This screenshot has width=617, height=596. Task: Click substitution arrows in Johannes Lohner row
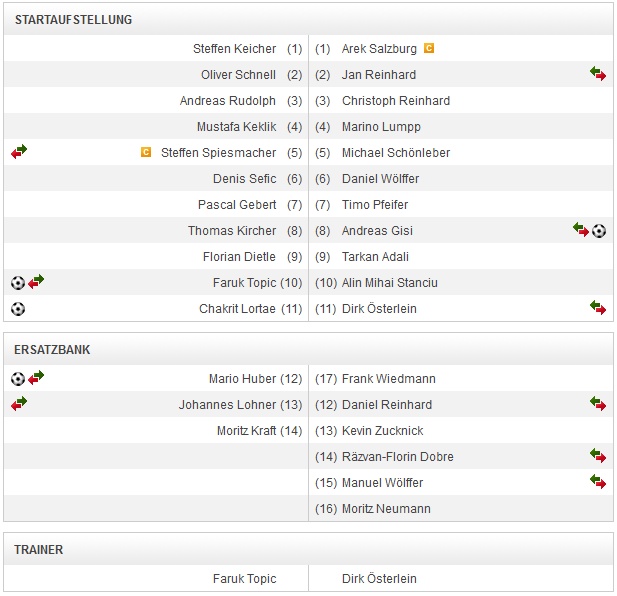point(19,404)
